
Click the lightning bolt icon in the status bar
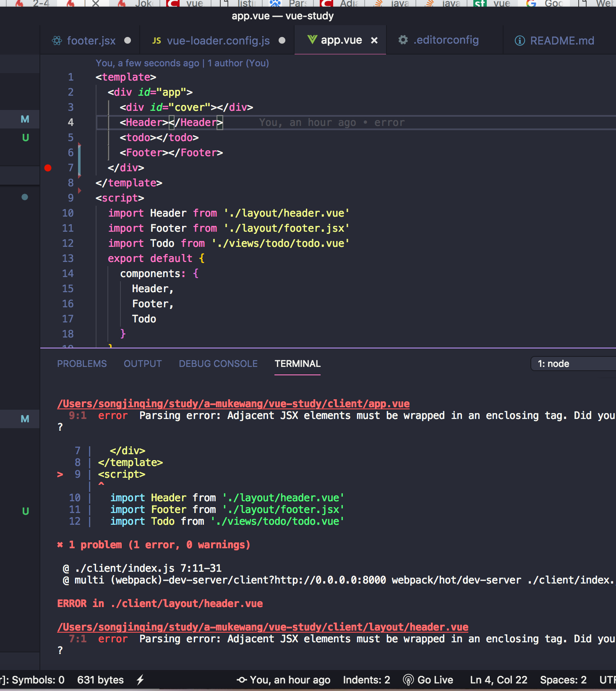coord(140,680)
